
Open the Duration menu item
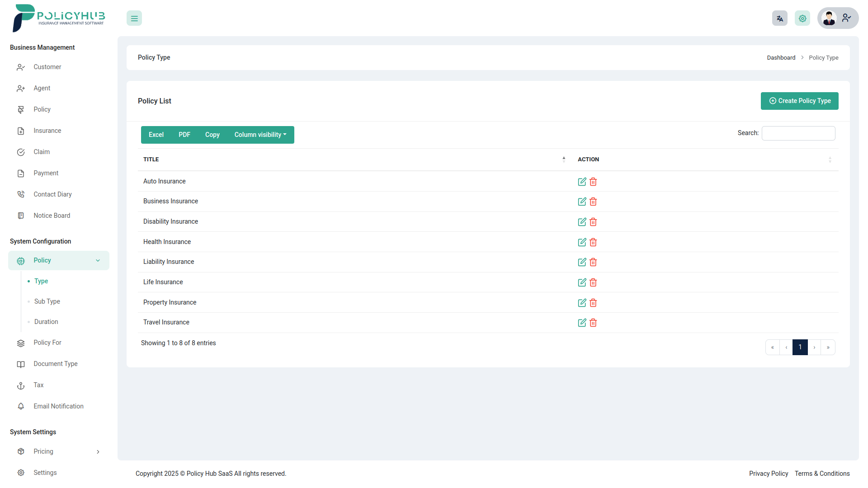pyautogui.click(x=46, y=321)
